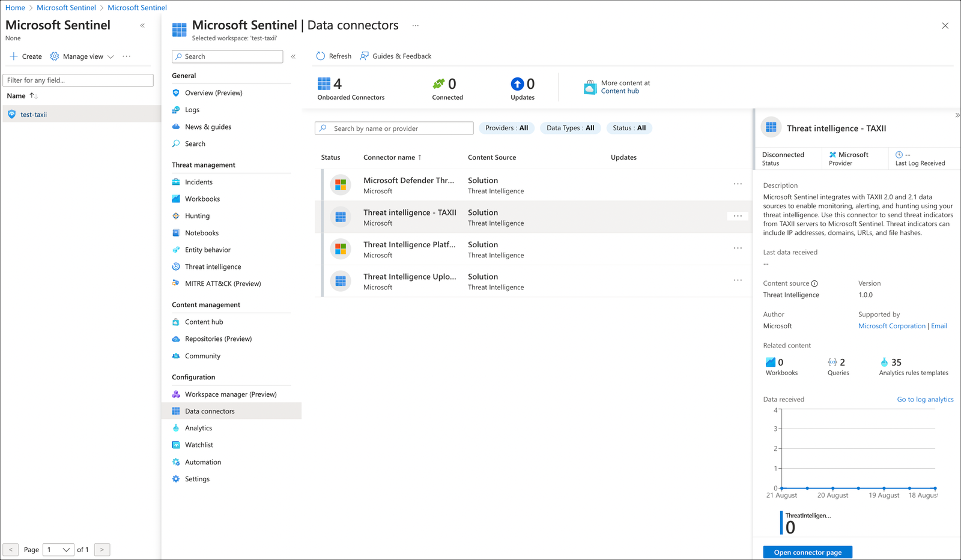Close the Data connectors blade

945,26
